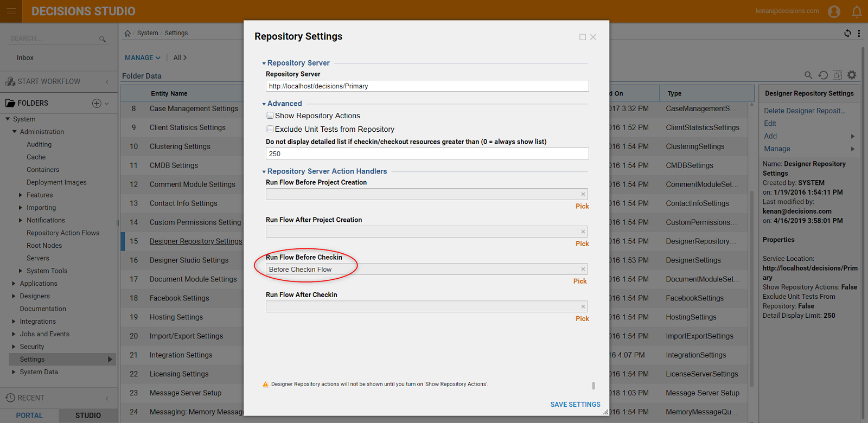
Task: Enable Exclude Unit Tests from Repository checkbox
Action: (270, 129)
